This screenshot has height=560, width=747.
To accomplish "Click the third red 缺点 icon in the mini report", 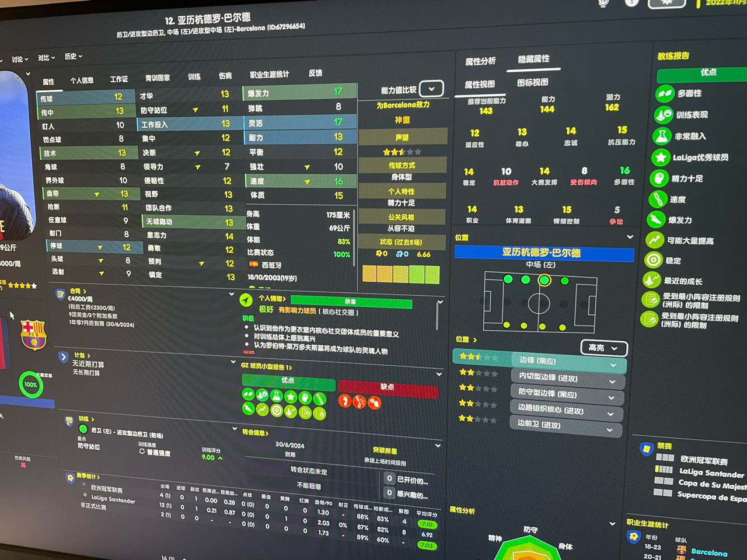I will (x=375, y=402).
